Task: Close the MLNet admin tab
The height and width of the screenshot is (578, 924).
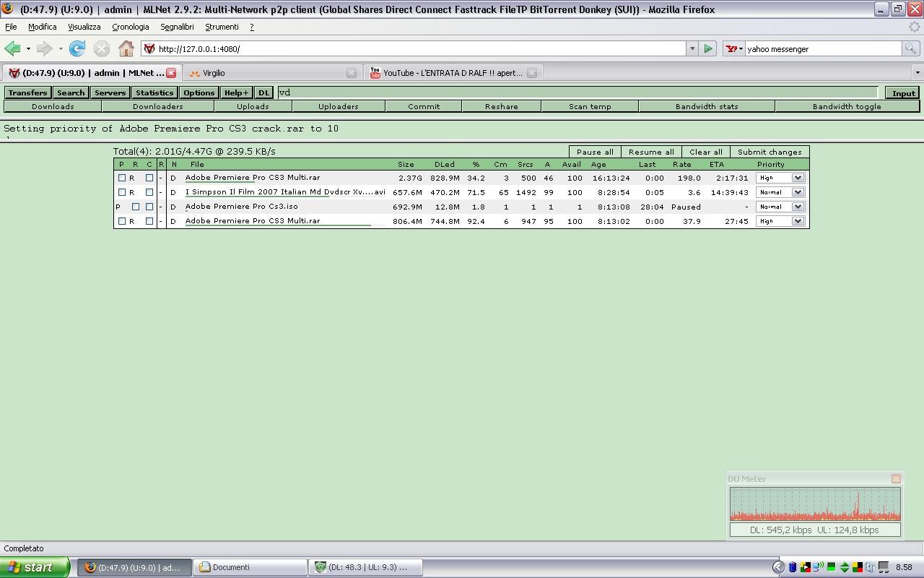Action: (171, 73)
